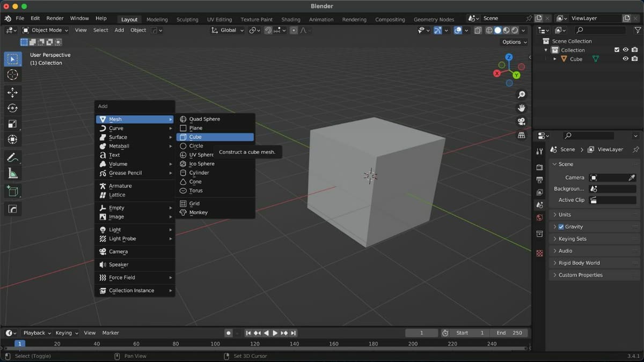Click the green Y axis gizmo
Image resolution: width=644 pixels, height=362 pixels.
(x=516, y=75)
